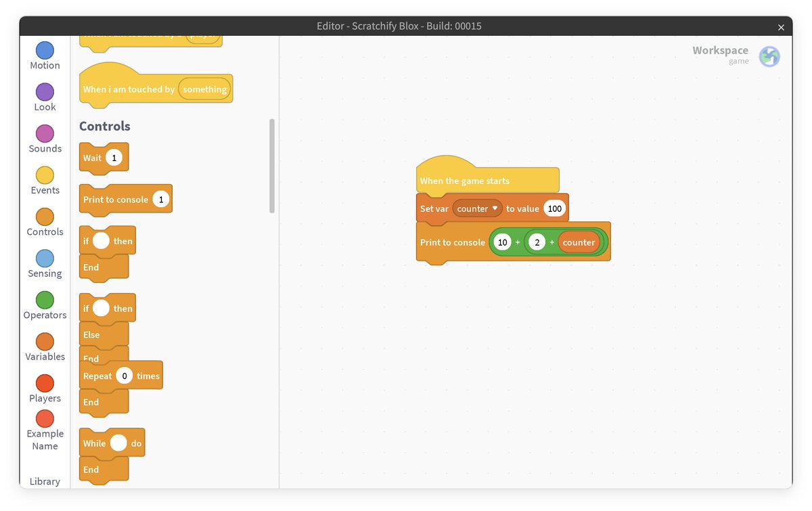Screen dimensions: 812x511
Task: Click the While block's condition slot
Action: click(118, 443)
